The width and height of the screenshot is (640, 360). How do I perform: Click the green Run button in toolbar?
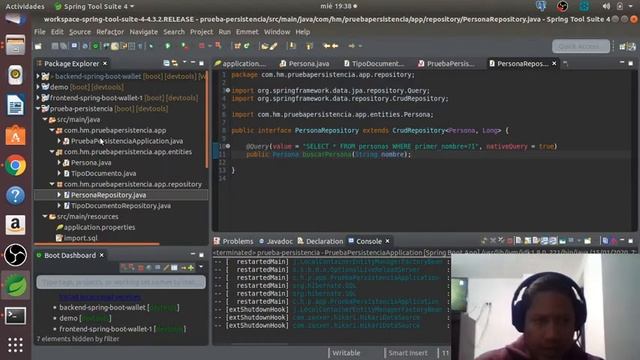[x=167, y=46]
